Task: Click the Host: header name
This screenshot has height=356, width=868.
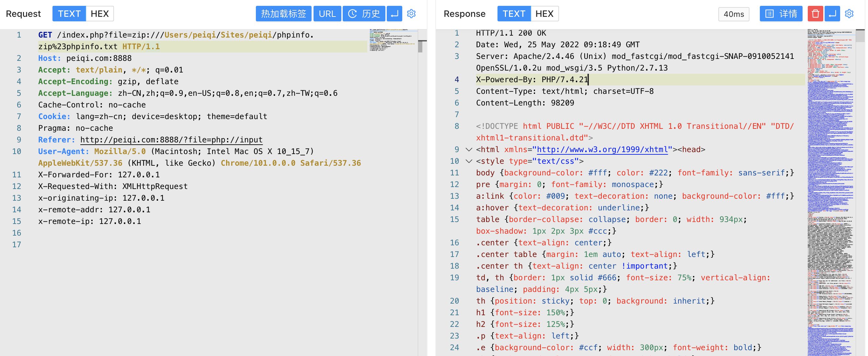Action: tap(50, 58)
